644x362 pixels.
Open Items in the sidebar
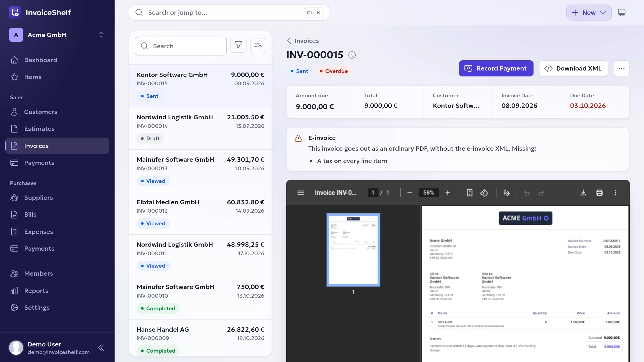[x=57, y=77]
